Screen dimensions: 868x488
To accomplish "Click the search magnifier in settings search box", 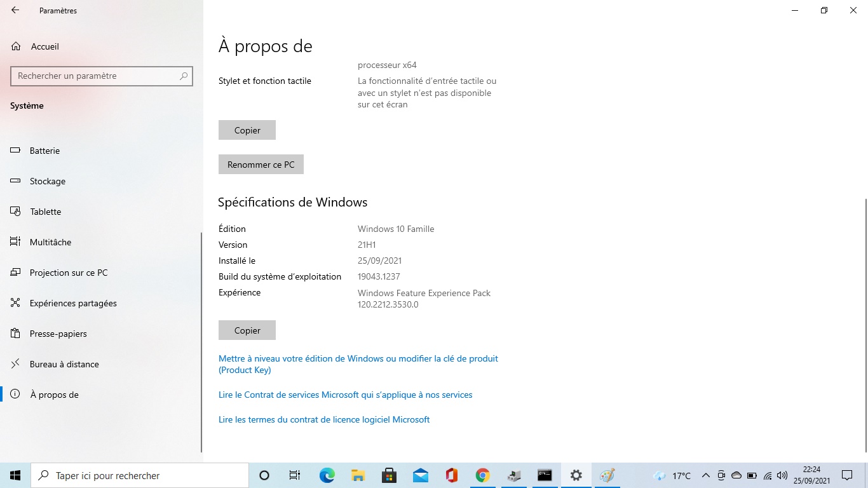I will (x=184, y=76).
